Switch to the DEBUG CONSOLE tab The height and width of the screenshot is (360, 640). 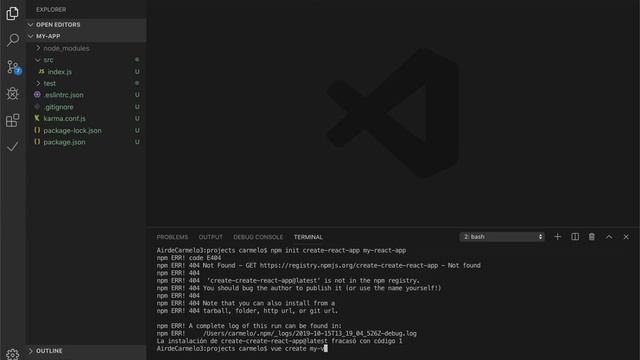coord(258,237)
